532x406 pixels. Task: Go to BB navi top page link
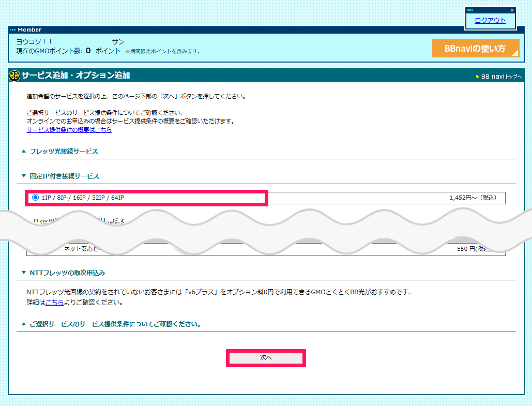[x=499, y=77]
